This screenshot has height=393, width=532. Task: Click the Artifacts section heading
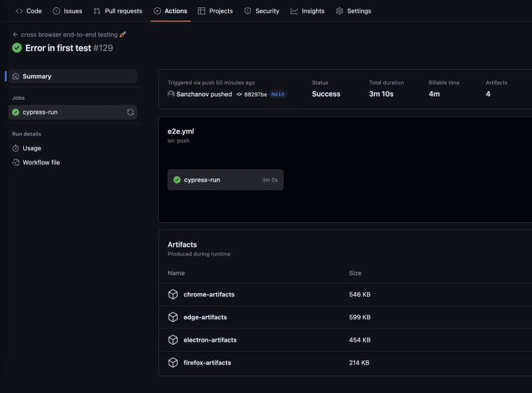pyautogui.click(x=182, y=244)
